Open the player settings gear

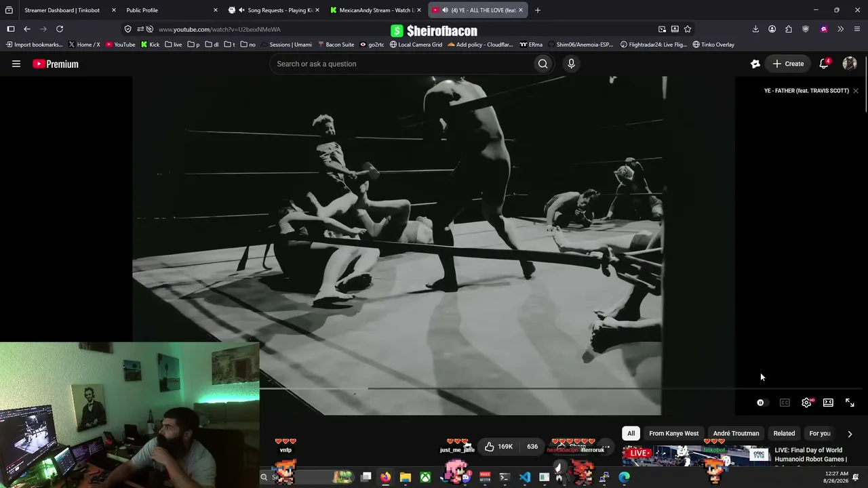click(806, 403)
